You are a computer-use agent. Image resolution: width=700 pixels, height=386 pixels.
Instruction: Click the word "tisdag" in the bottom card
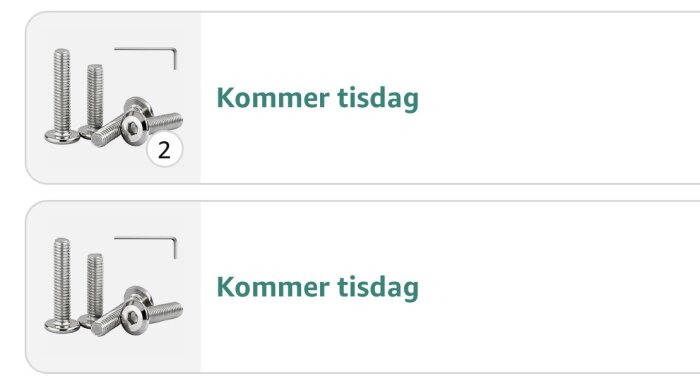coord(378,287)
